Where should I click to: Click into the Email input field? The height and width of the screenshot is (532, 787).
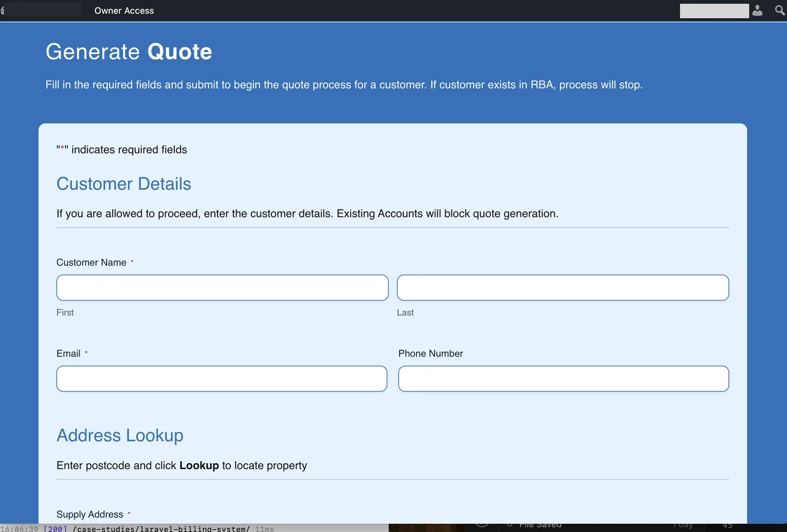222,379
